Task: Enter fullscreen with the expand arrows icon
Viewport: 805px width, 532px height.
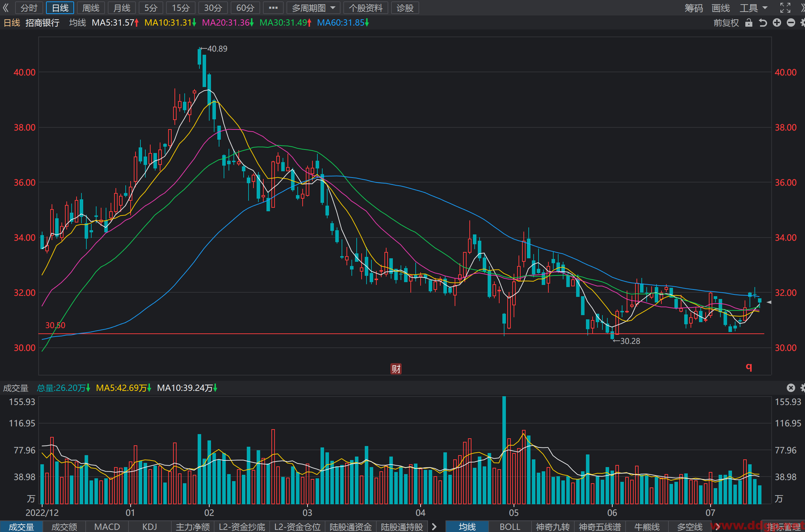Action: coord(785,8)
